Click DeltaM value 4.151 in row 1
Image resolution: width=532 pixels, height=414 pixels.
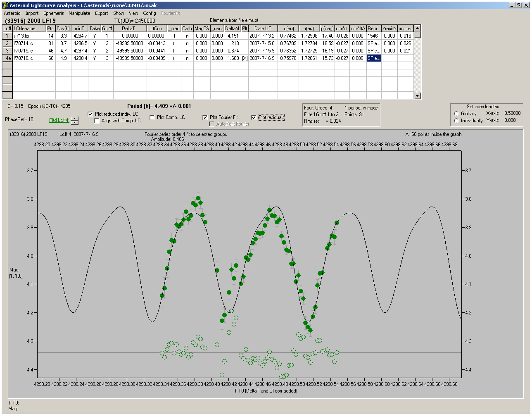[233, 36]
